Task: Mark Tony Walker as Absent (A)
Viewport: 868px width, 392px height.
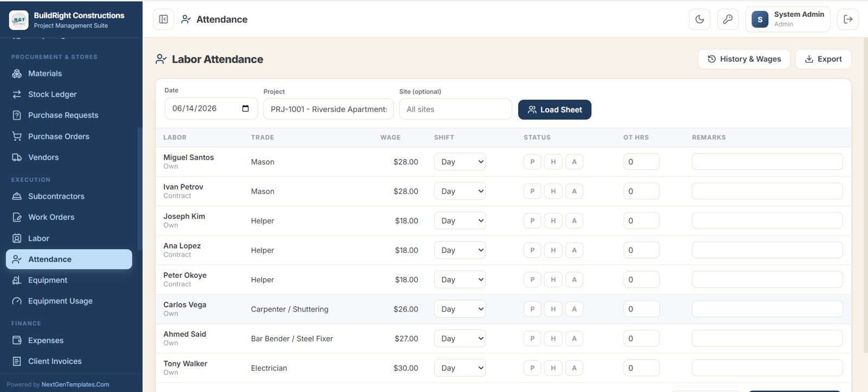Action: (x=574, y=368)
